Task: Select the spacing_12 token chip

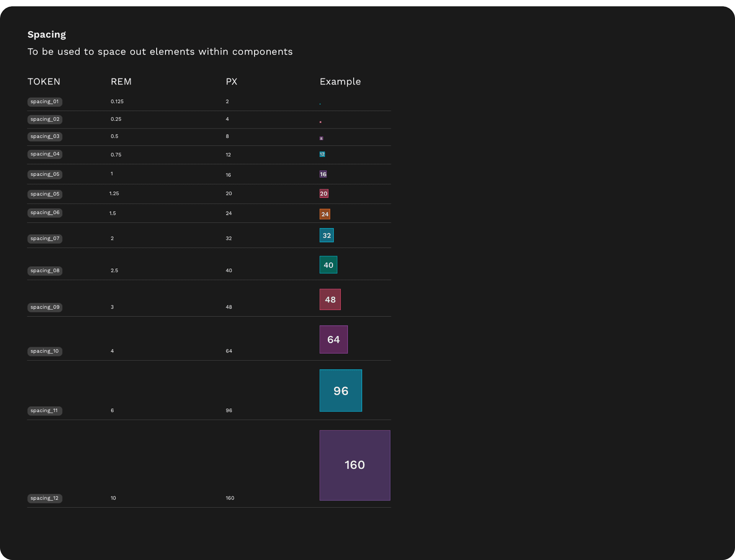Action: click(45, 498)
